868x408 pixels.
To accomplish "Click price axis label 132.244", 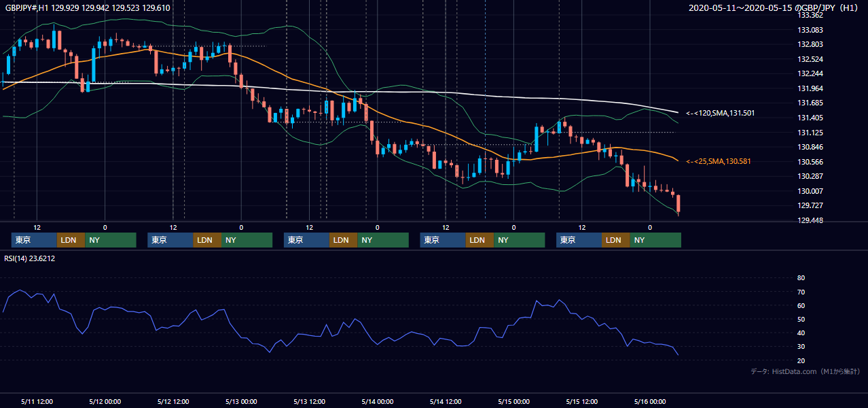I will (810, 73).
